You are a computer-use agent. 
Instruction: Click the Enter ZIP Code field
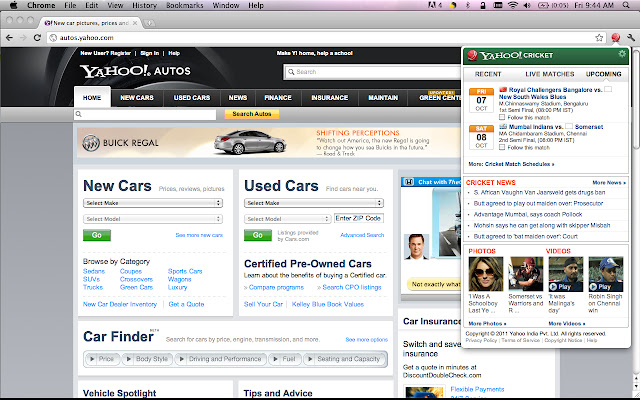point(359,218)
